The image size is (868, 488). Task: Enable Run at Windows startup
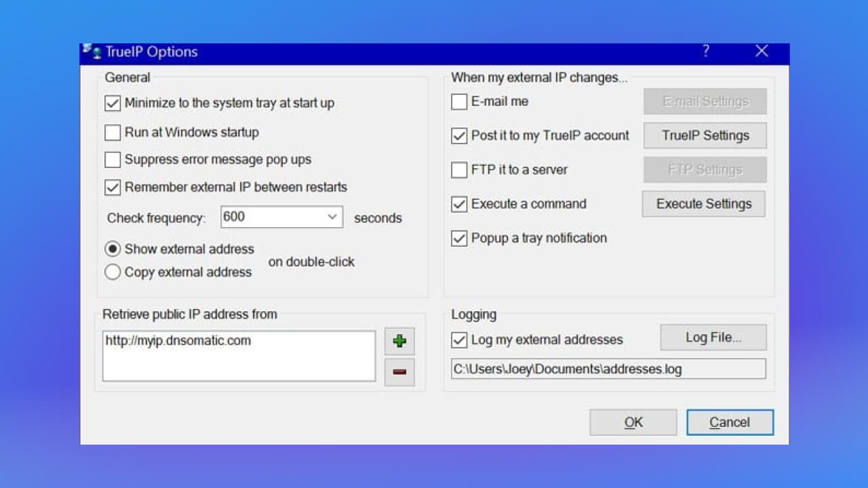point(113,132)
